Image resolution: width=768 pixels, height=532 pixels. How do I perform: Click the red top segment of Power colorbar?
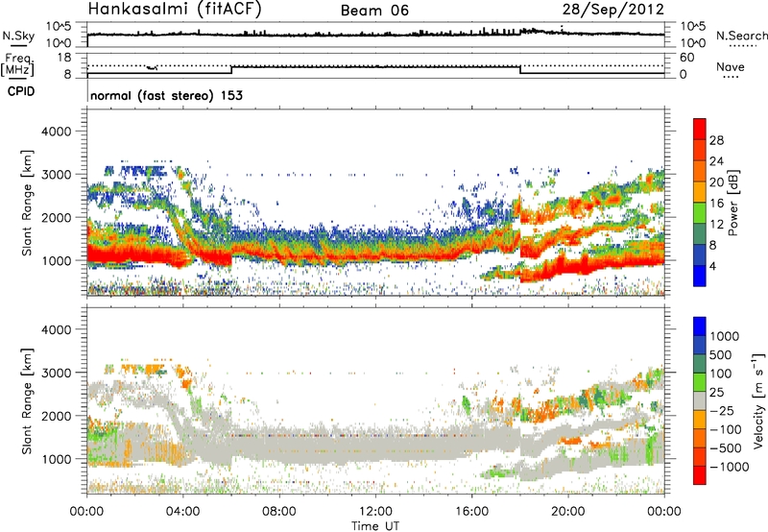[700, 130]
